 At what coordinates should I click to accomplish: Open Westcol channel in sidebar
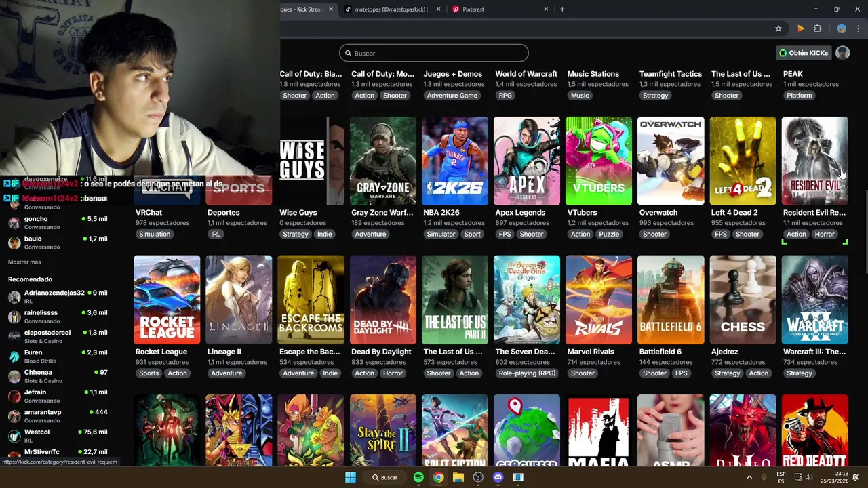pyautogui.click(x=58, y=435)
